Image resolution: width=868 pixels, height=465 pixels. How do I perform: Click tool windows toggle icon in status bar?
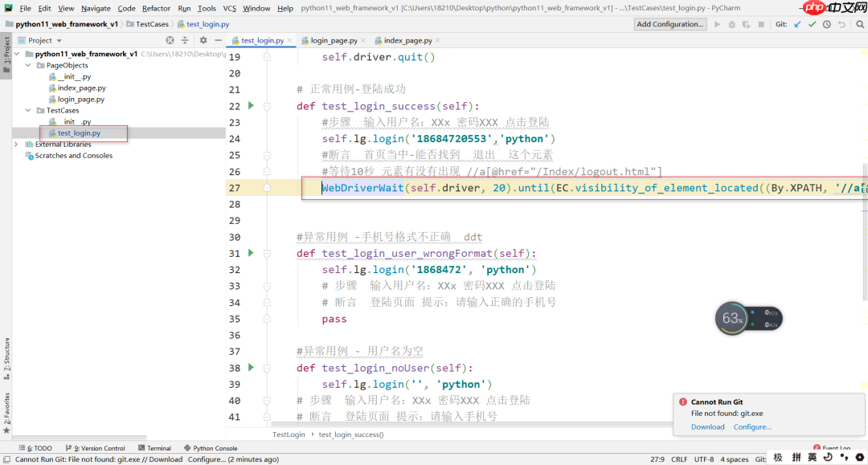[x=6, y=459]
